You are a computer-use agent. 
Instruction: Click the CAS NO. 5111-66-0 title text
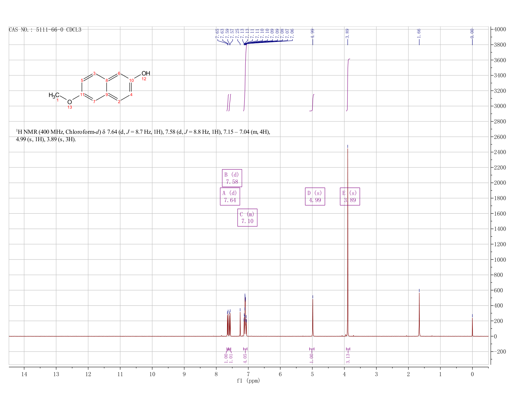click(x=45, y=30)
